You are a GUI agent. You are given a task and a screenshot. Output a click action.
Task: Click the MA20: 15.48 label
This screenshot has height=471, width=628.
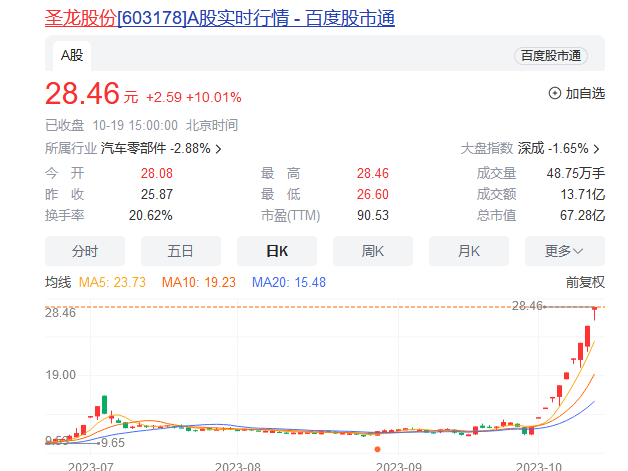289,282
